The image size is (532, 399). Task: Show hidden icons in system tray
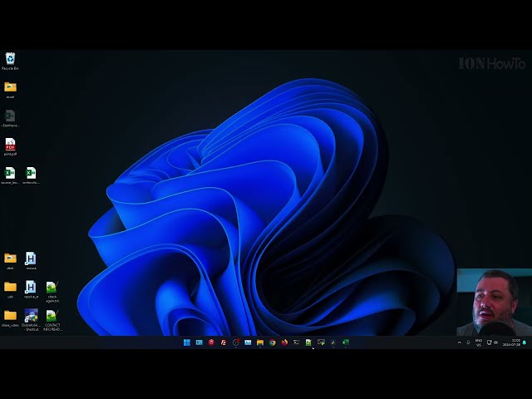[x=460, y=342]
